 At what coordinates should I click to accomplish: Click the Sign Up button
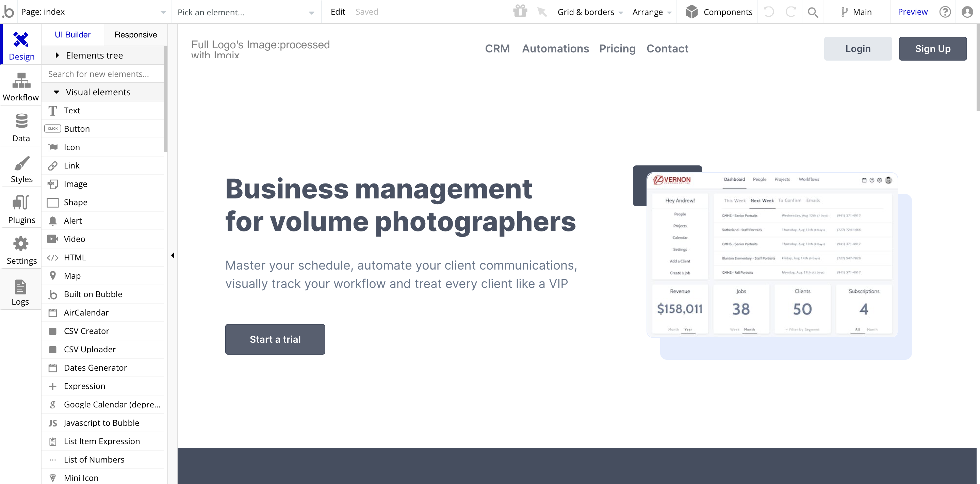click(932, 49)
